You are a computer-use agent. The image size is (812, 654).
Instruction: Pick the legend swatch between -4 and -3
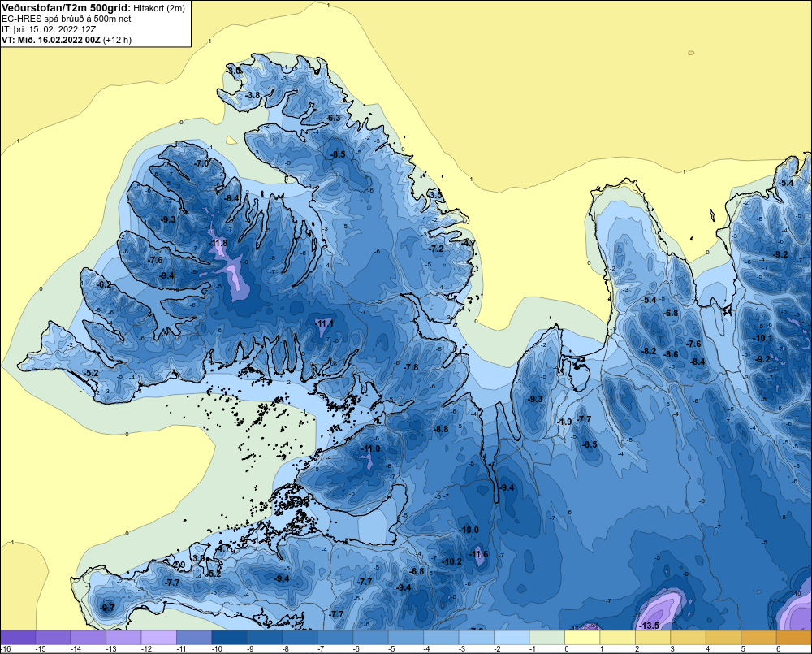[441, 638]
